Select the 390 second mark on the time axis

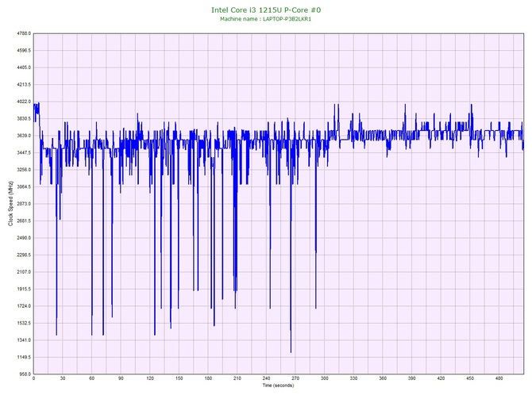(x=411, y=379)
